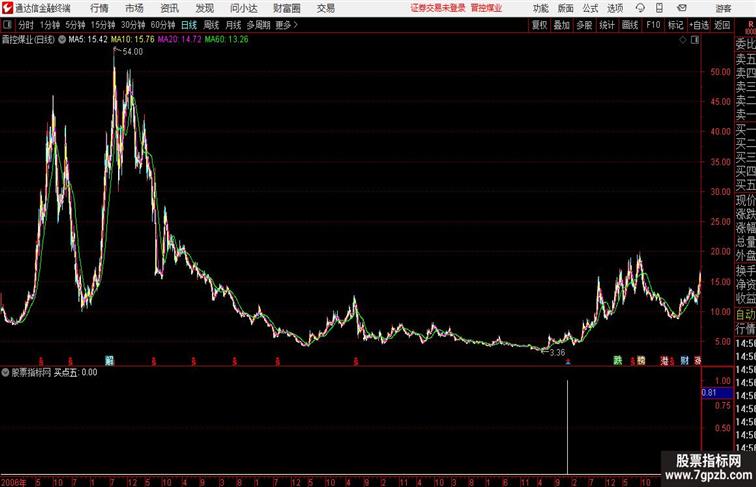Switch to 1分钟 period tab
This screenshot has height=487, width=756.
coord(50,25)
